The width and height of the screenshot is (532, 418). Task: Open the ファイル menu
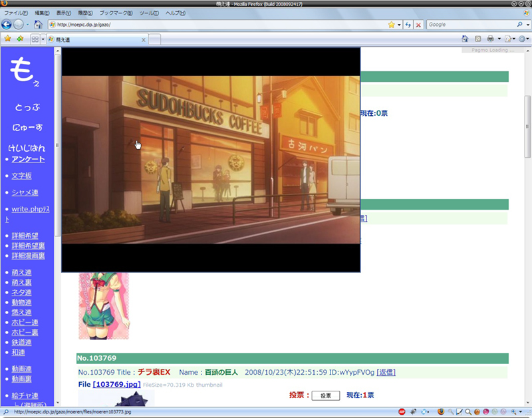15,13
